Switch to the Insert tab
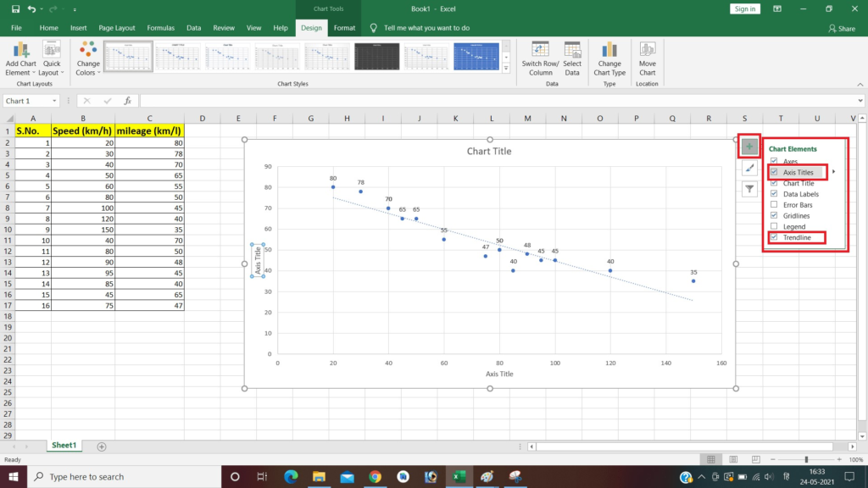Image resolution: width=868 pixels, height=488 pixels. [x=78, y=28]
